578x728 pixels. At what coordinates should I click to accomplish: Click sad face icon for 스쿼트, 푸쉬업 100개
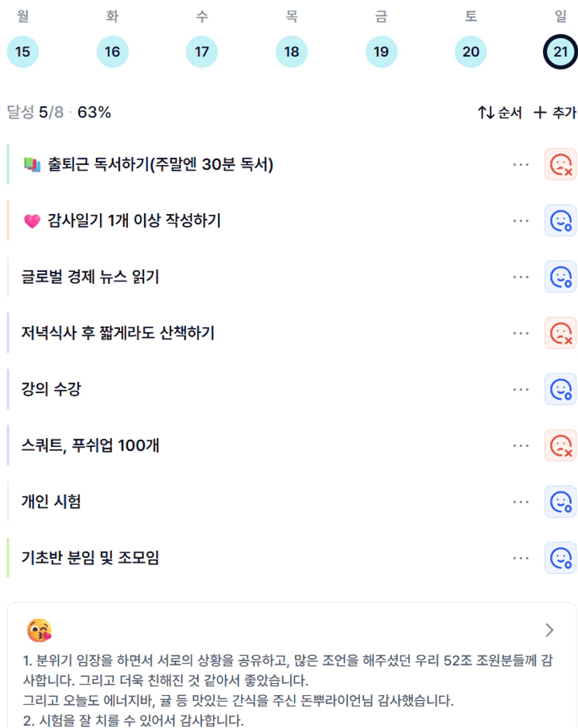point(561,445)
